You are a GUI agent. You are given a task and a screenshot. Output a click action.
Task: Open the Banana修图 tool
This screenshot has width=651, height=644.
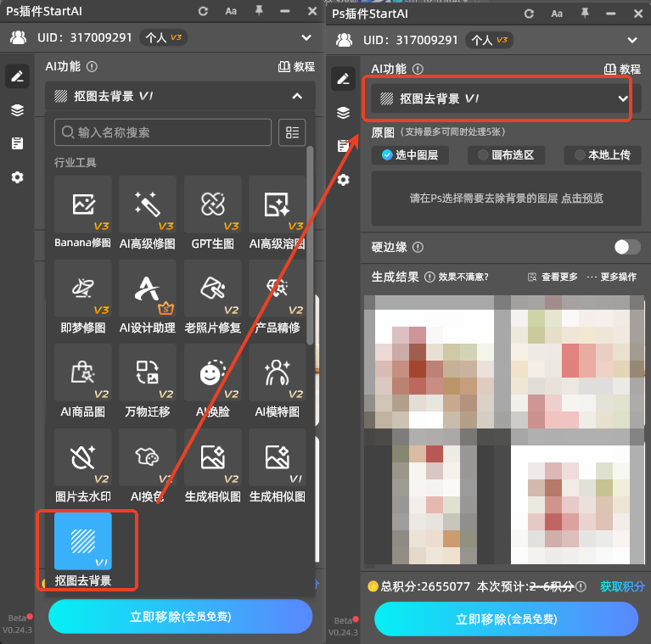[82, 212]
